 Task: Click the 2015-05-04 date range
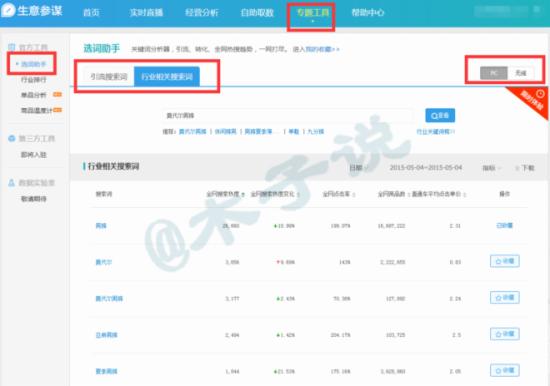click(x=426, y=168)
